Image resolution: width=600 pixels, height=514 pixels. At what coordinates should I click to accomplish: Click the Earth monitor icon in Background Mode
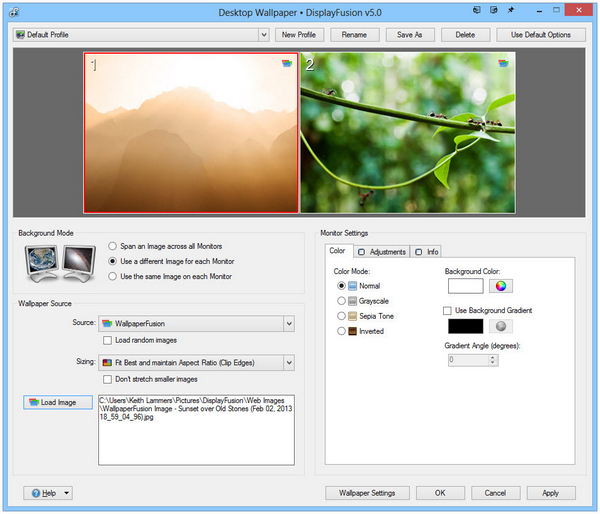[42, 263]
